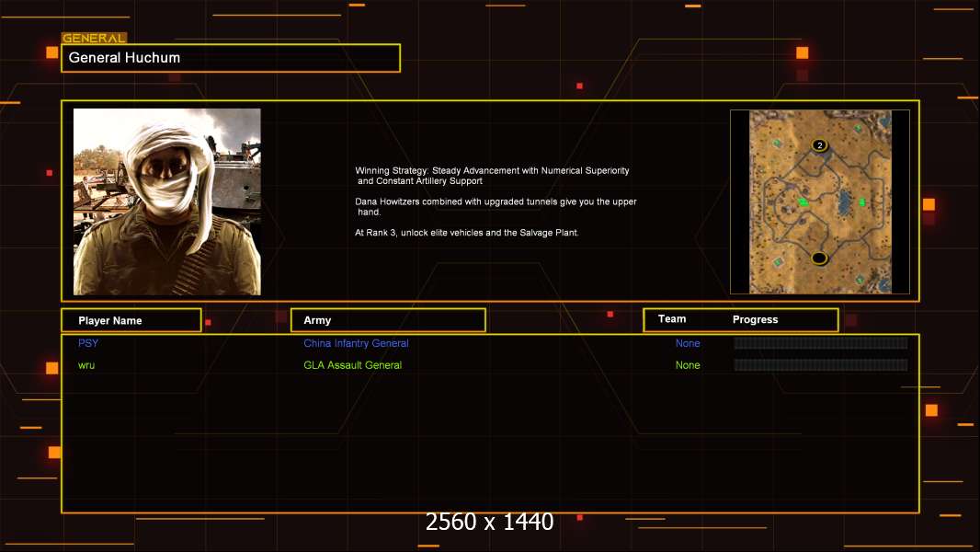The height and width of the screenshot is (552, 980).
Task: Click General Huchum's portrait image
Action: point(167,201)
